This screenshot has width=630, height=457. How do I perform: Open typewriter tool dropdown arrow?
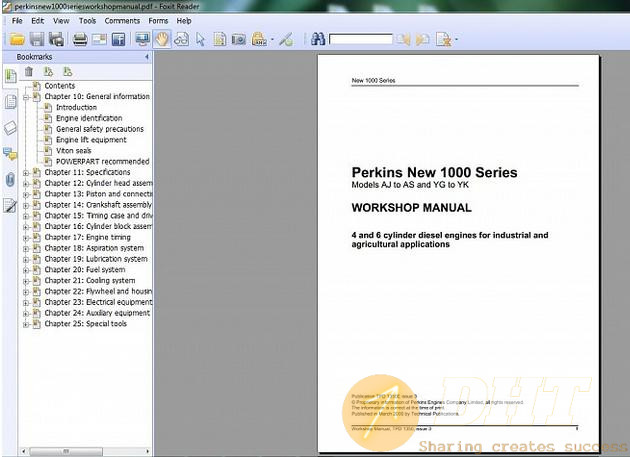pos(272,40)
